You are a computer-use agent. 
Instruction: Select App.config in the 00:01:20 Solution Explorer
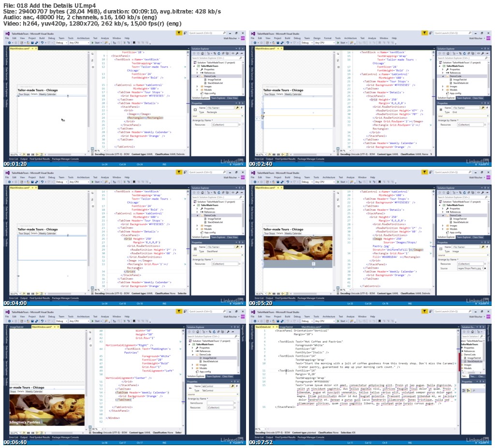pos(210,93)
